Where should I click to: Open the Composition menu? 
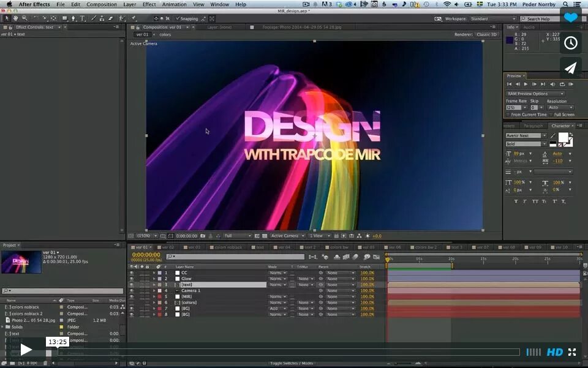102,4
